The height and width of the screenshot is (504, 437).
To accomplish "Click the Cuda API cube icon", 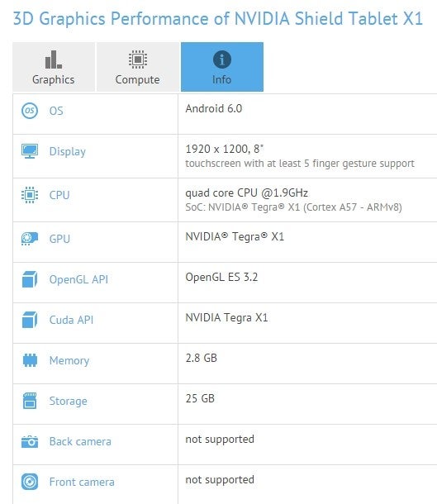I will pyautogui.click(x=30, y=320).
